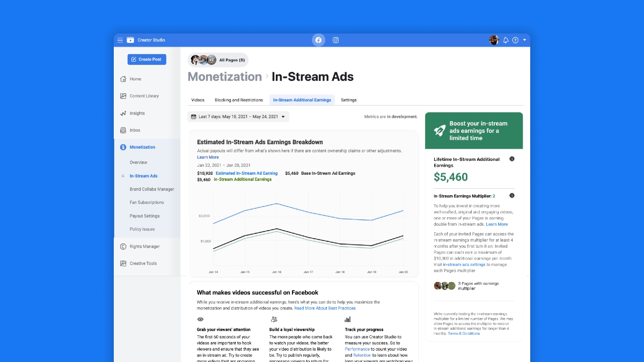Viewport: 644px width, 362px height.
Task: Switch to the Instagram platform icon
Action: pos(335,40)
